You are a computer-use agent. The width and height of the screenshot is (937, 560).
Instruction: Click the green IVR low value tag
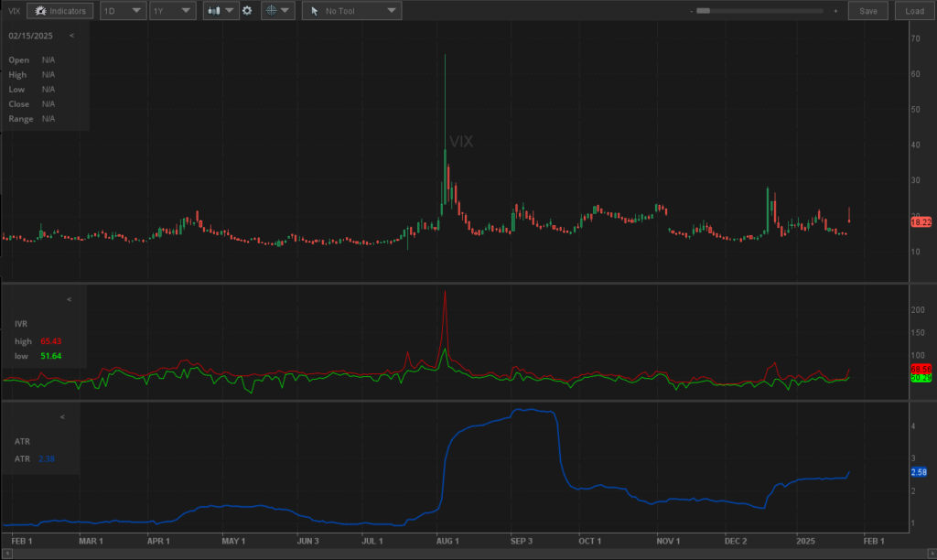(921, 378)
